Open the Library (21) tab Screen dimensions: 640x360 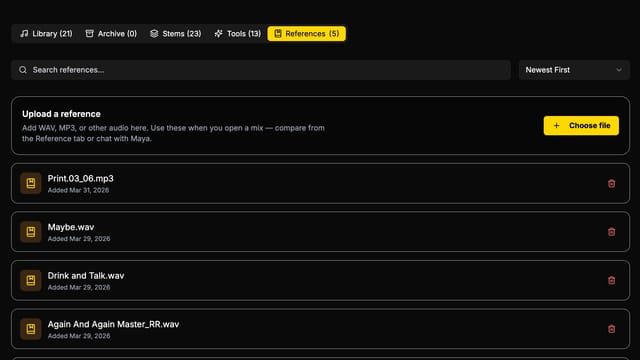point(46,33)
